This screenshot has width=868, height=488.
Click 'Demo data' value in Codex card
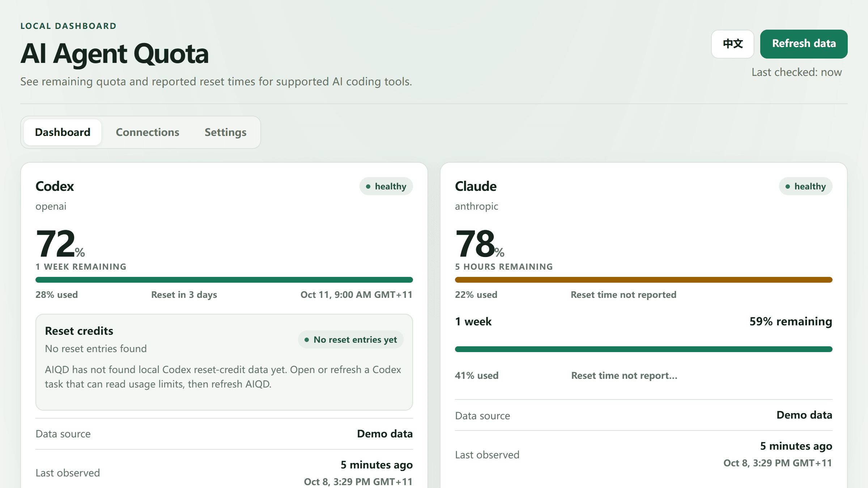(385, 434)
